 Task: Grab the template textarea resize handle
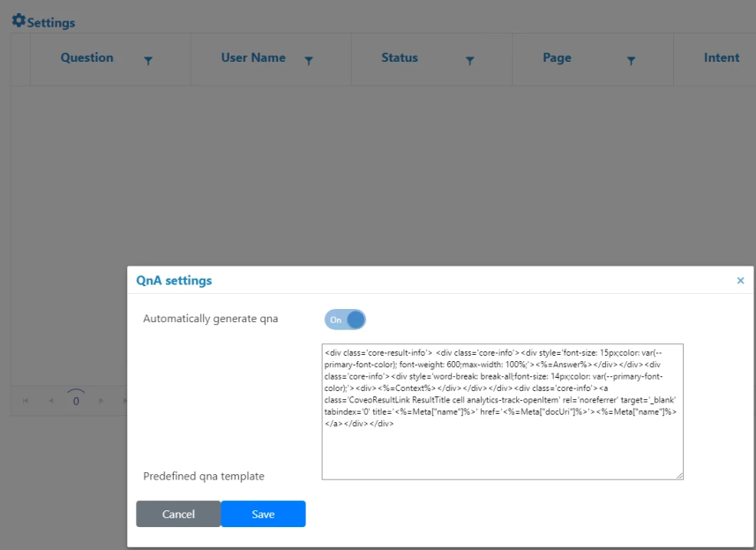(x=679, y=476)
